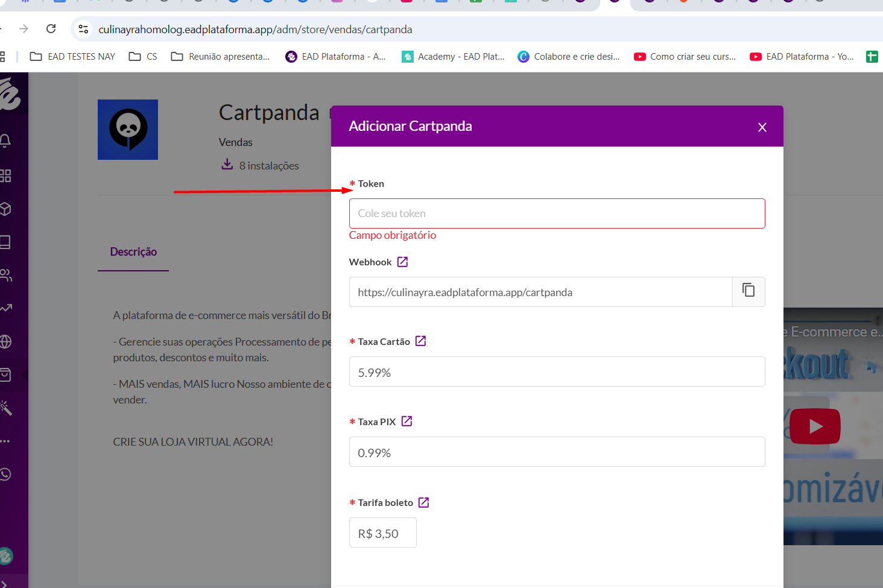Open the EAD TESTES NAY bookmark folder

click(x=72, y=57)
